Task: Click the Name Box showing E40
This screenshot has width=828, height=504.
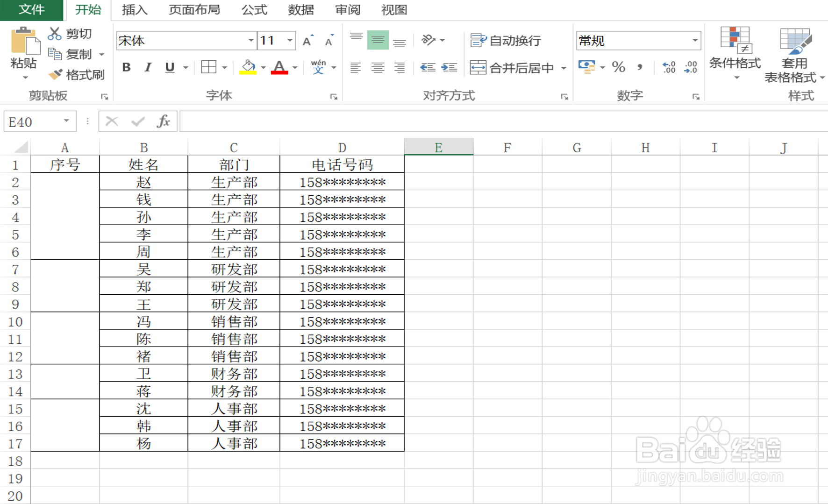Action: click(x=33, y=121)
